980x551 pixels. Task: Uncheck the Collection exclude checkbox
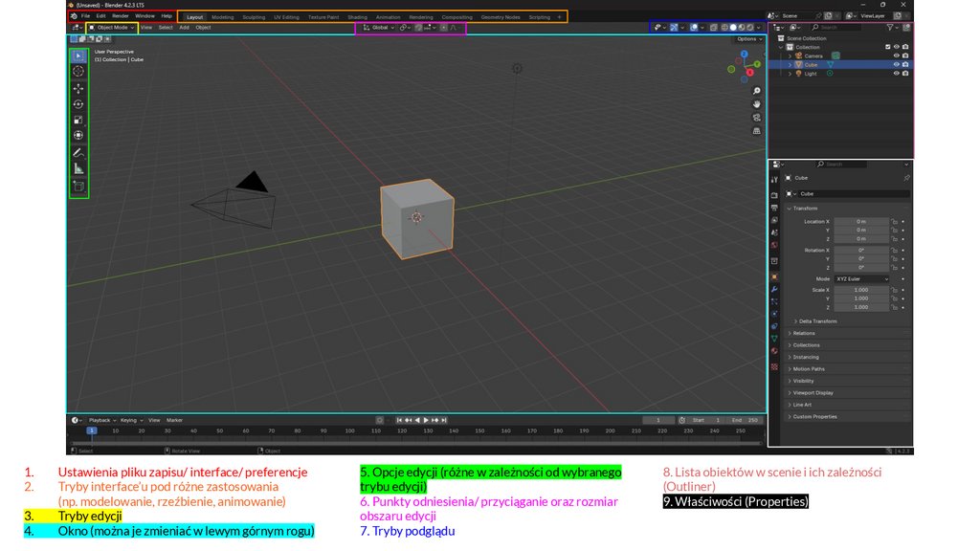click(888, 47)
